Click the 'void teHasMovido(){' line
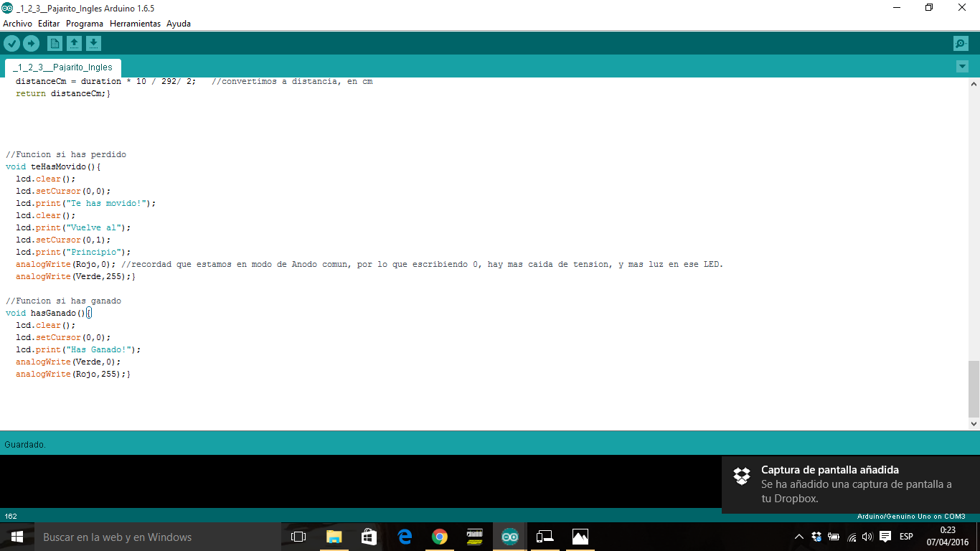Viewport: 980px width, 551px height. pos(53,166)
